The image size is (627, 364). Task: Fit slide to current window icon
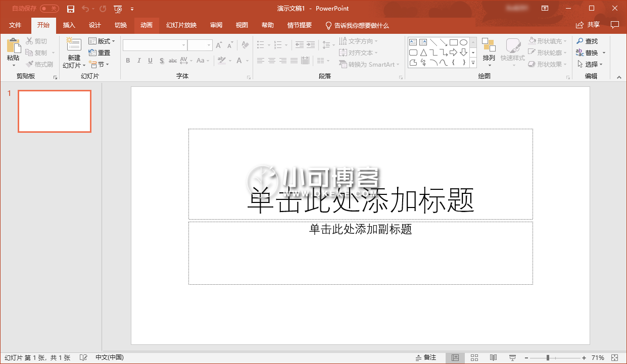[x=614, y=357]
